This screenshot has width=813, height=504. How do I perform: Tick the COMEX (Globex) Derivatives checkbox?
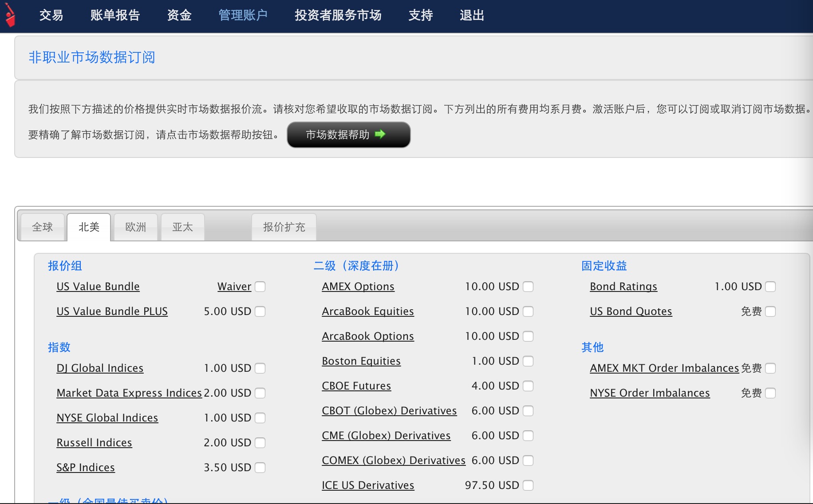coord(528,461)
